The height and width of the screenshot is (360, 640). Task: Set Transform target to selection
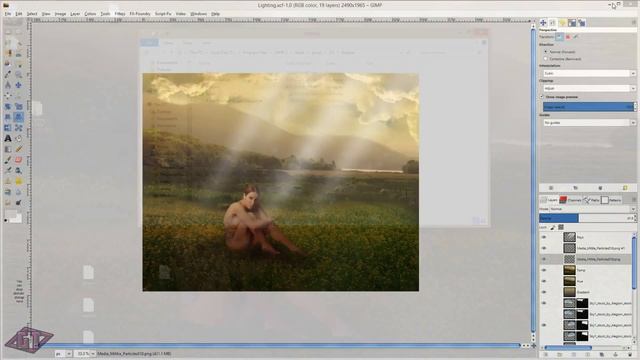[x=568, y=37]
